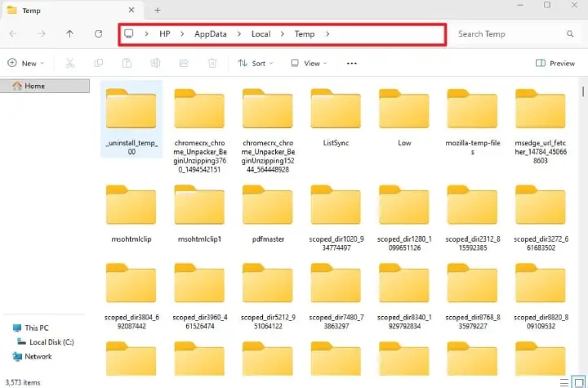Click the 3,573 items status text
588x388 pixels.
click(x=23, y=382)
